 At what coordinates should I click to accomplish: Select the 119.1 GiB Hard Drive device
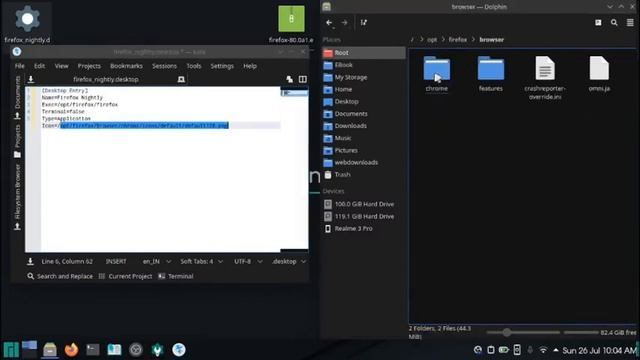364,216
